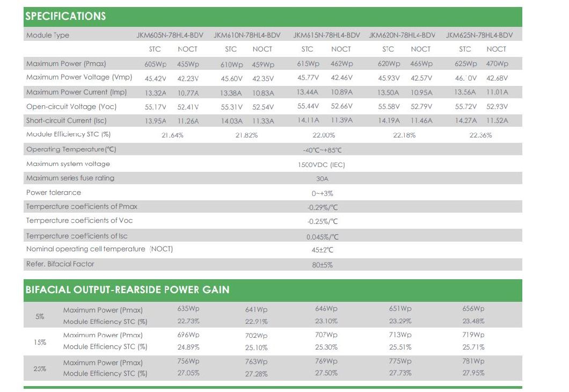Click the 22.00% module efficiency value
The width and height of the screenshot is (569, 392).
(x=323, y=135)
